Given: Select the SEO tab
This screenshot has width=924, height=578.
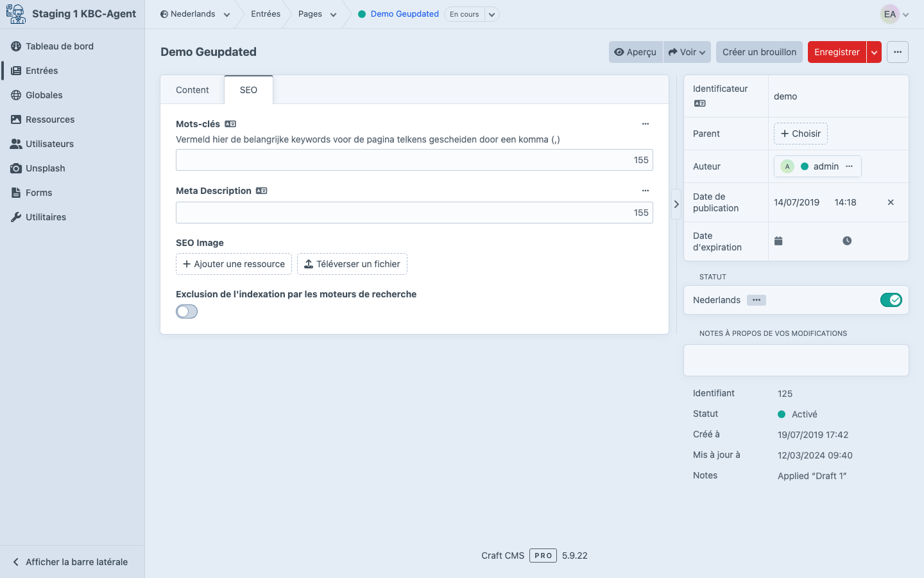Looking at the screenshot, I should point(248,90).
